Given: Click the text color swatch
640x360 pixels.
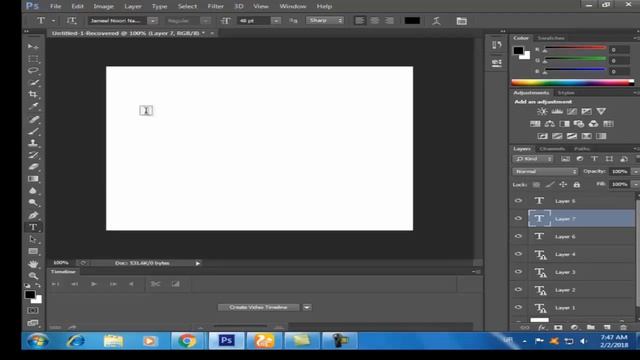Looking at the screenshot, I should (x=412, y=20).
